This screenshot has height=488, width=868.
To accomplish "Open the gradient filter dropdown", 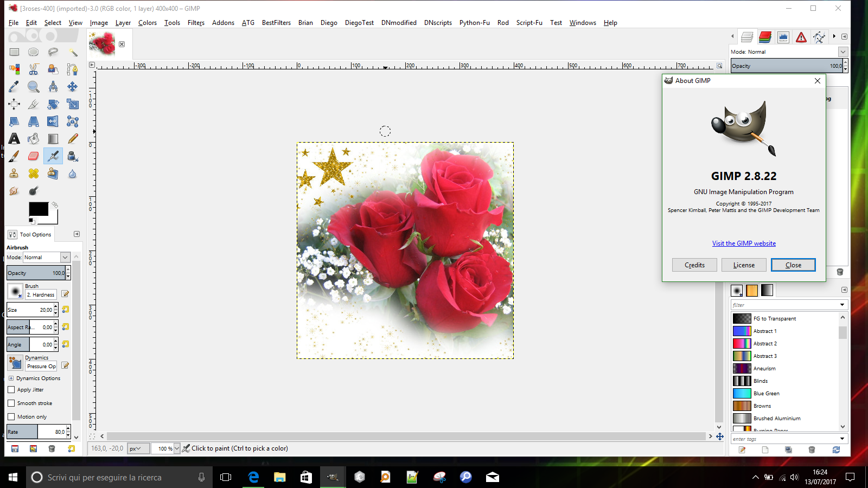I will point(843,305).
